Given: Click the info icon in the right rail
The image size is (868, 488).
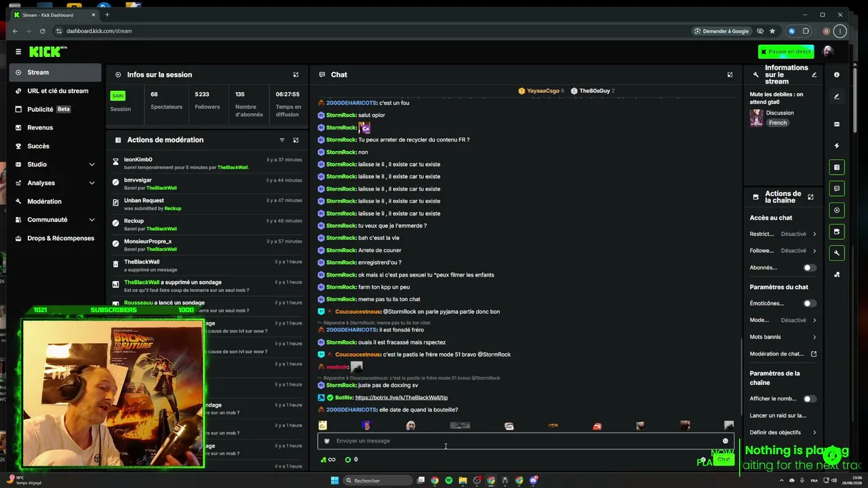Looking at the screenshot, I should (837, 75).
